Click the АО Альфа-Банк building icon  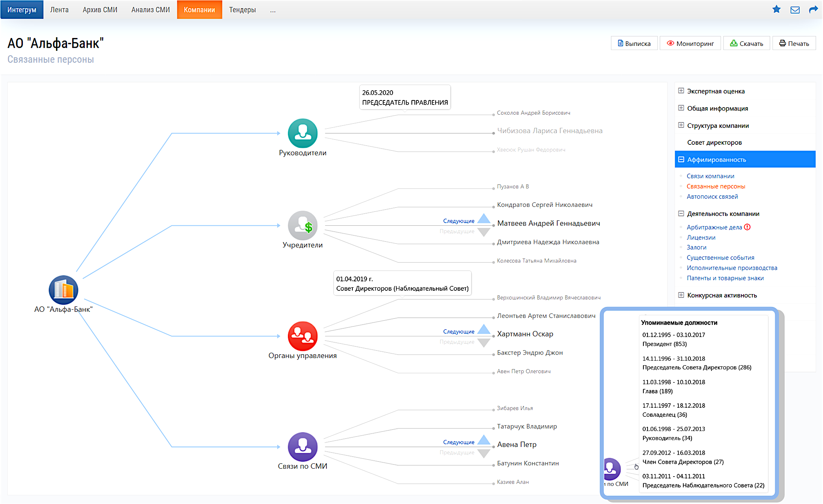(63, 290)
